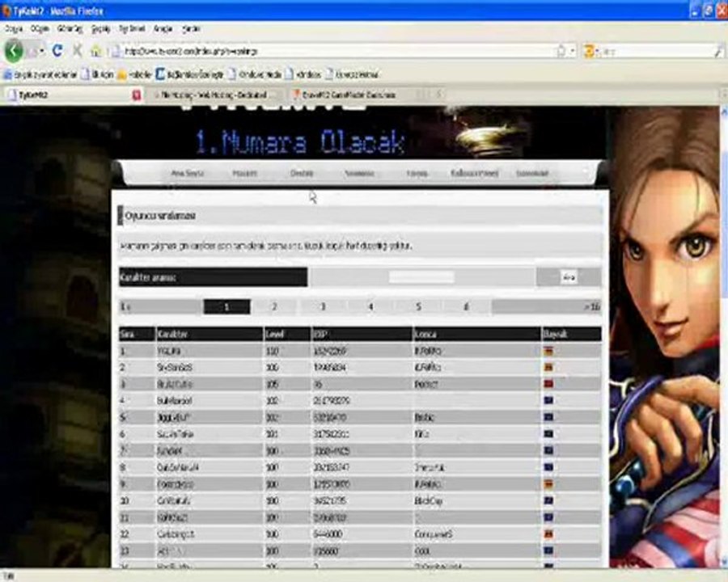728x582 pixels.
Task: Click the character portrait artwork
Action: pos(665,336)
